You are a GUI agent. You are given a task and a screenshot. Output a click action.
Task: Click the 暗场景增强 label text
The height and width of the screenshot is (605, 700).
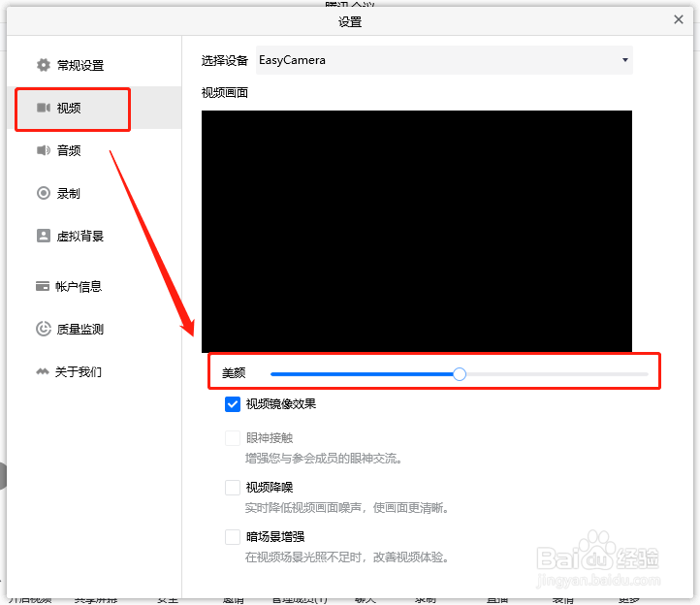pyautogui.click(x=275, y=537)
